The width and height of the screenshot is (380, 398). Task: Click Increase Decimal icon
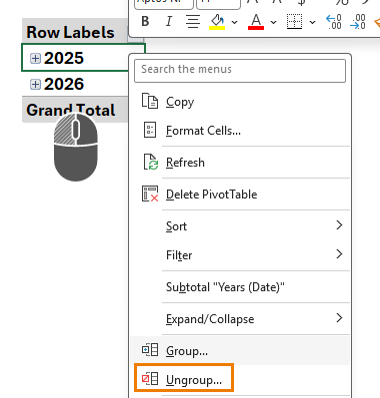(334, 22)
